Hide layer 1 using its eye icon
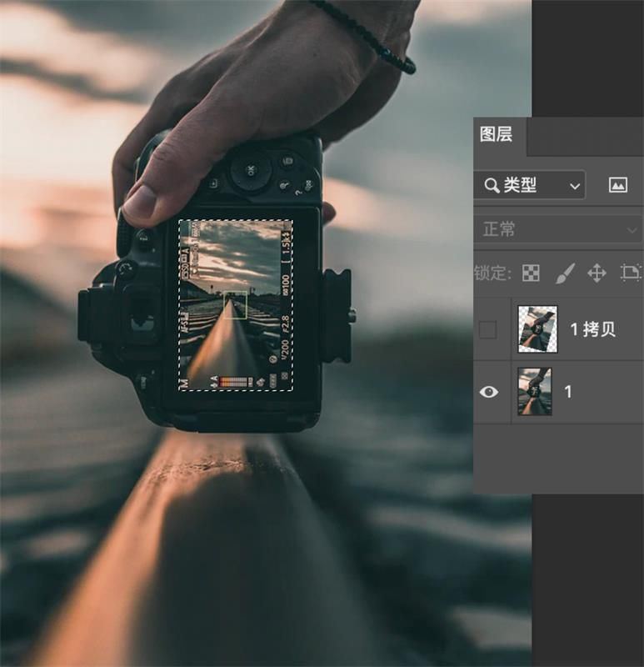 [489, 392]
